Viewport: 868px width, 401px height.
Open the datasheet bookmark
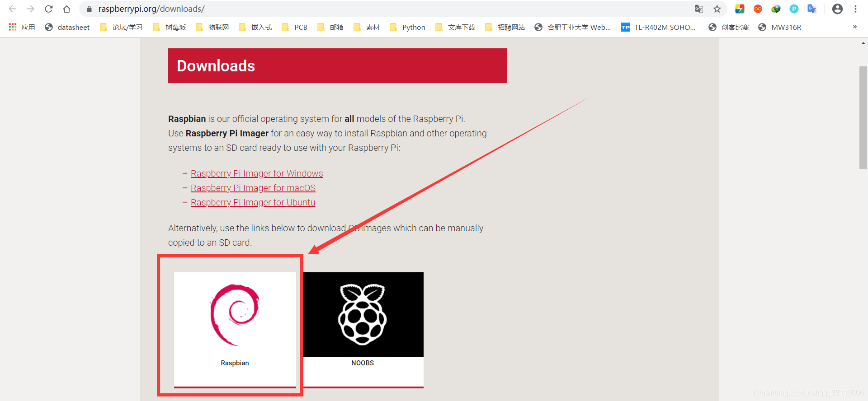67,27
